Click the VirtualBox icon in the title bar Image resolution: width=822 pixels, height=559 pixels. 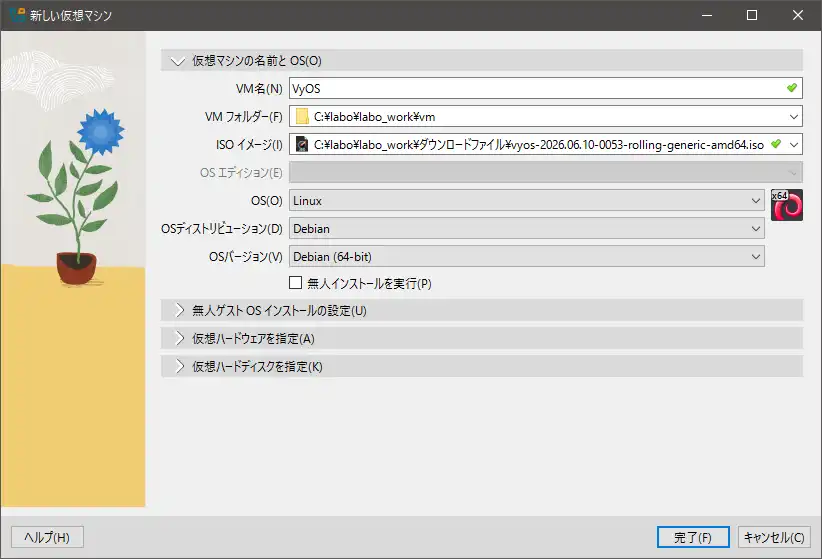pos(17,15)
